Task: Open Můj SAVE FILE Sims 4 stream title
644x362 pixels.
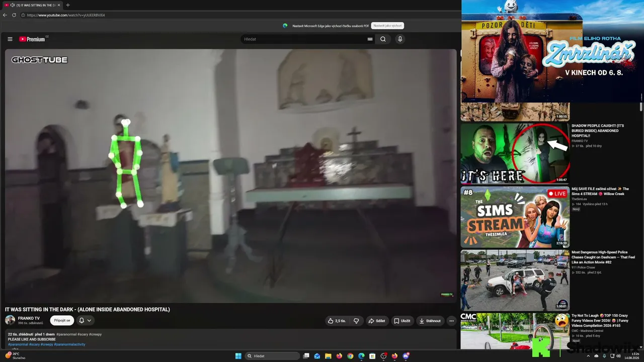Action: coord(600,191)
